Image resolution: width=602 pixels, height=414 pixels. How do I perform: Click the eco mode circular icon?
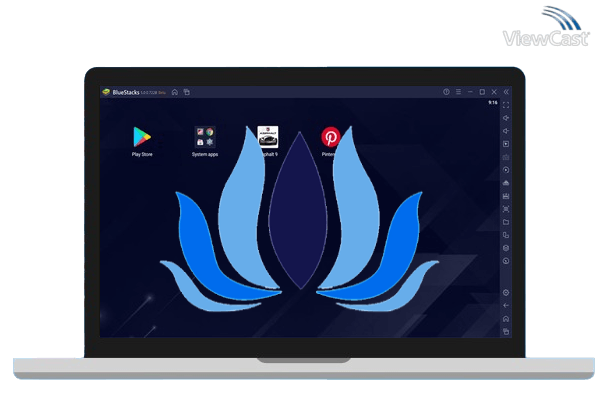click(x=506, y=261)
